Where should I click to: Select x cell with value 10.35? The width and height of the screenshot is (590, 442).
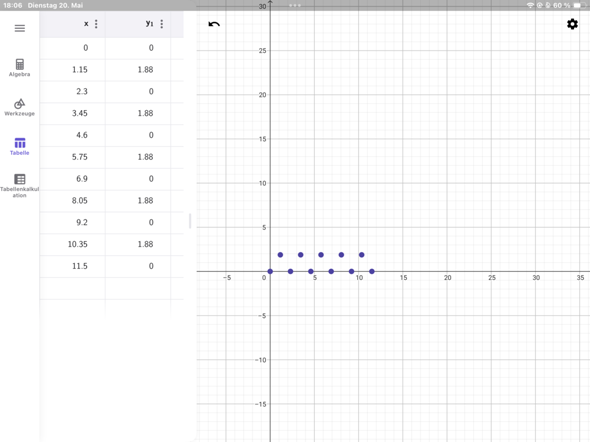[x=73, y=244]
